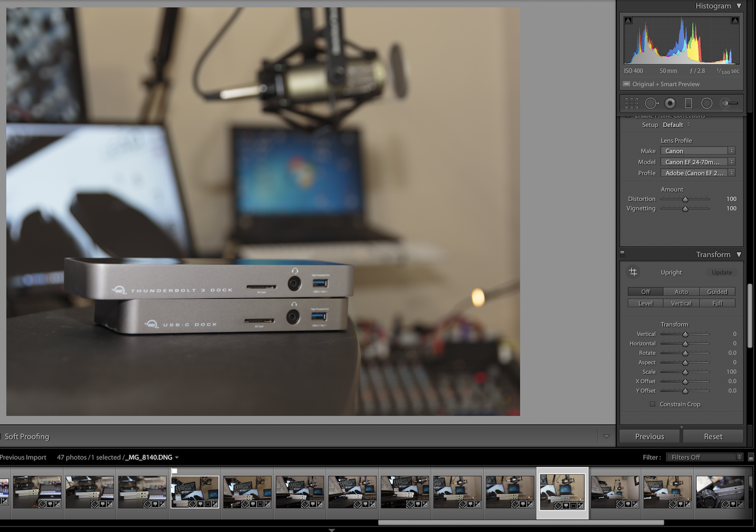
Task: Select the camcorder filmstrip thumbnail
Action: (720, 492)
